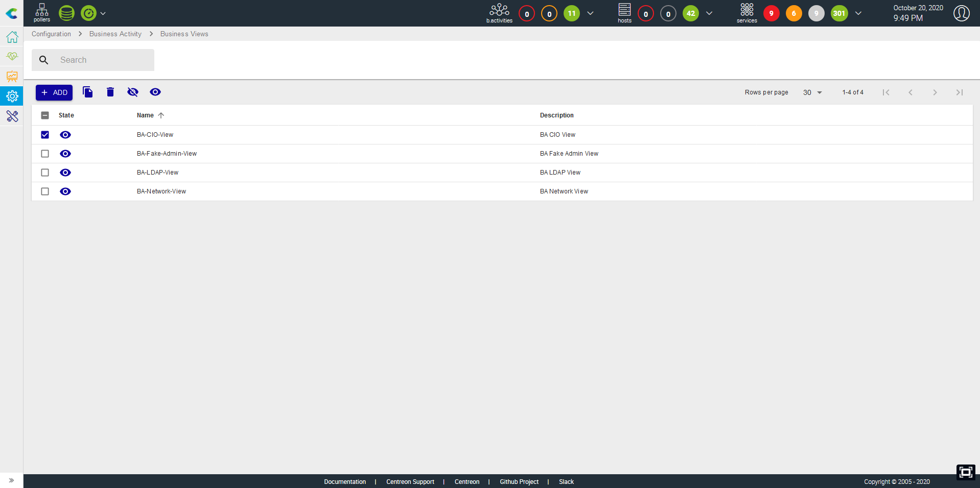The width and height of the screenshot is (980, 488).
Task: Click the Business Activity breadcrumb
Action: coord(115,34)
